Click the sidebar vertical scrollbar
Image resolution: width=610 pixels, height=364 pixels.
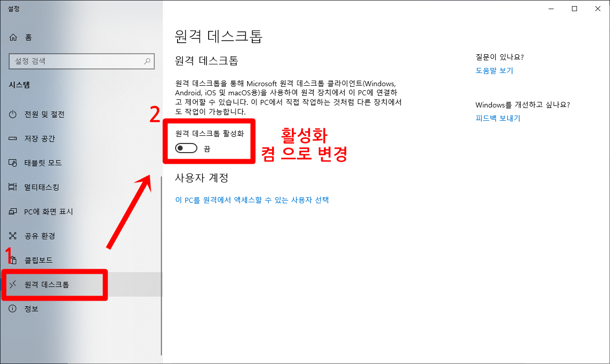point(161,266)
